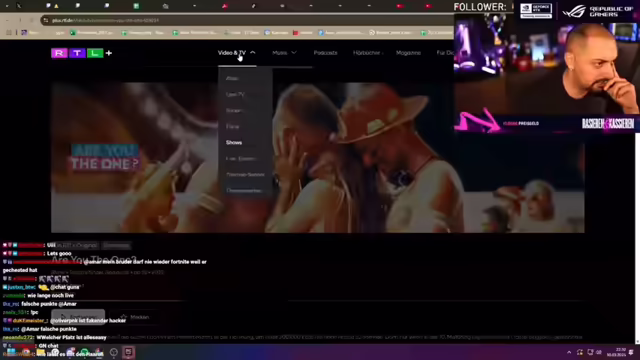Select Serien in the dropdown list
Image resolution: width=640 pixels, height=360 pixels.
point(233,110)
